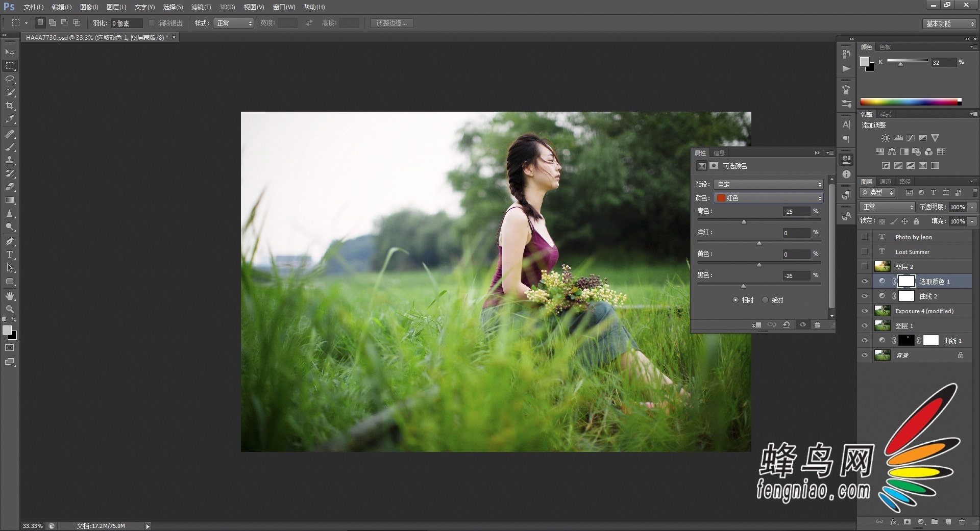980x531 pixels.
Task: Click the foreground color swatch in toolbar
Action: [x=7, y=330]
